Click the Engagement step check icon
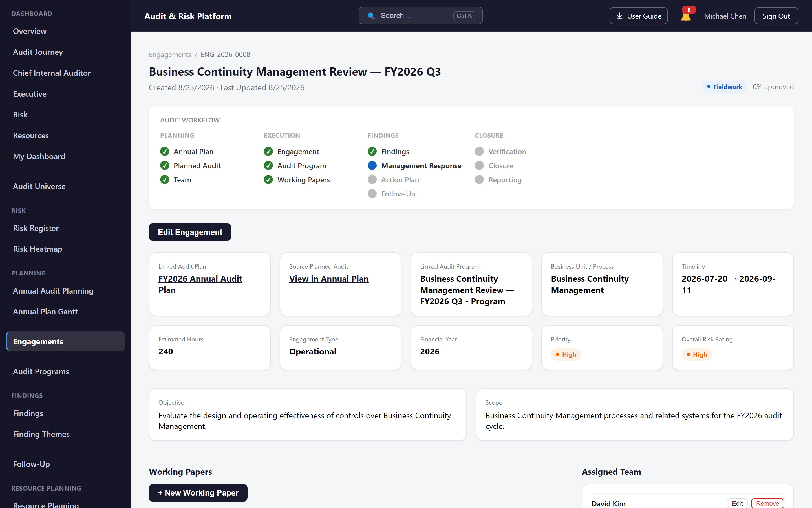This screenshot has height=508, width=812. pyautogui.click(x=268, y=152)
